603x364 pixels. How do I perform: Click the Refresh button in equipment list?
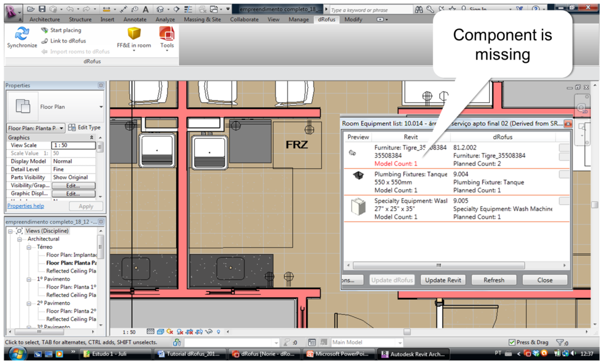494,280
